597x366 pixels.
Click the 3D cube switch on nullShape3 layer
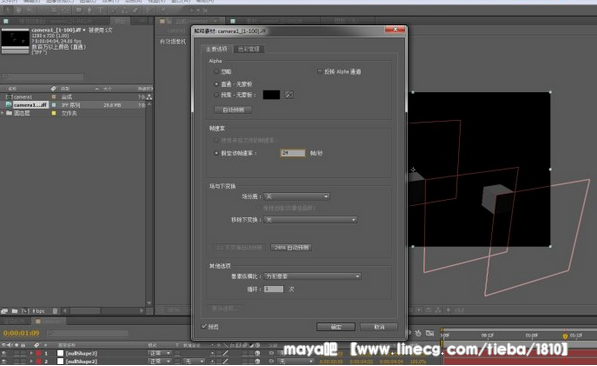click(257, 353)
